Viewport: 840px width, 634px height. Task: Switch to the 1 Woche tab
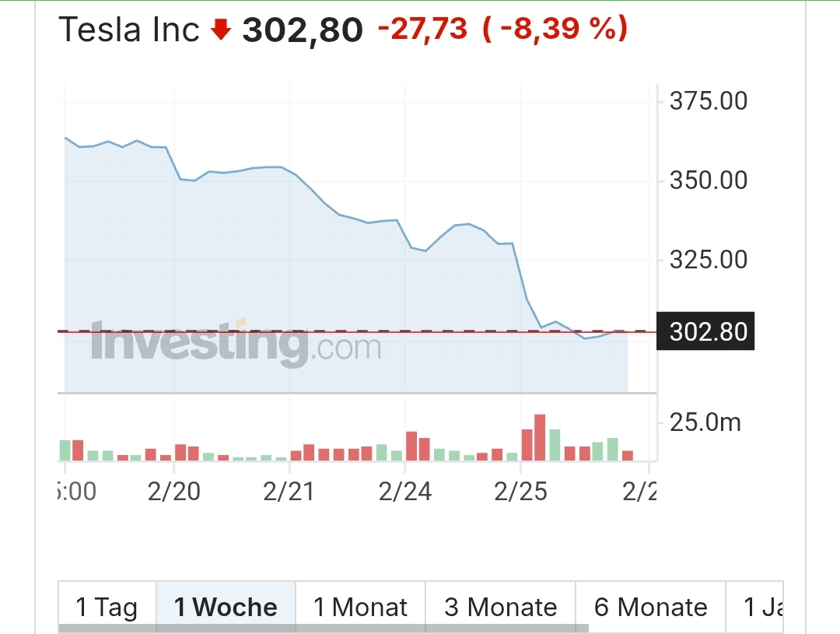[226, 607]
